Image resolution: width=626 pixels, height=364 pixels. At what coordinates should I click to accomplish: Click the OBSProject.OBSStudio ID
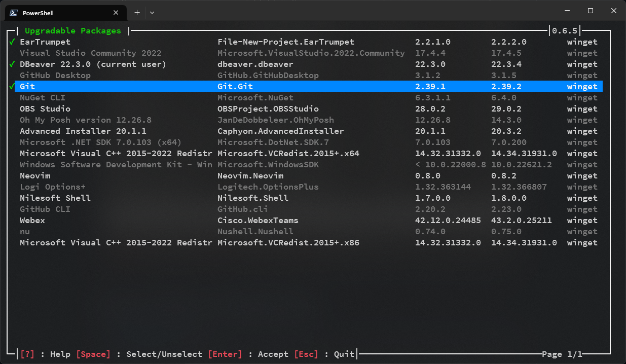click(x=268, y=109)
